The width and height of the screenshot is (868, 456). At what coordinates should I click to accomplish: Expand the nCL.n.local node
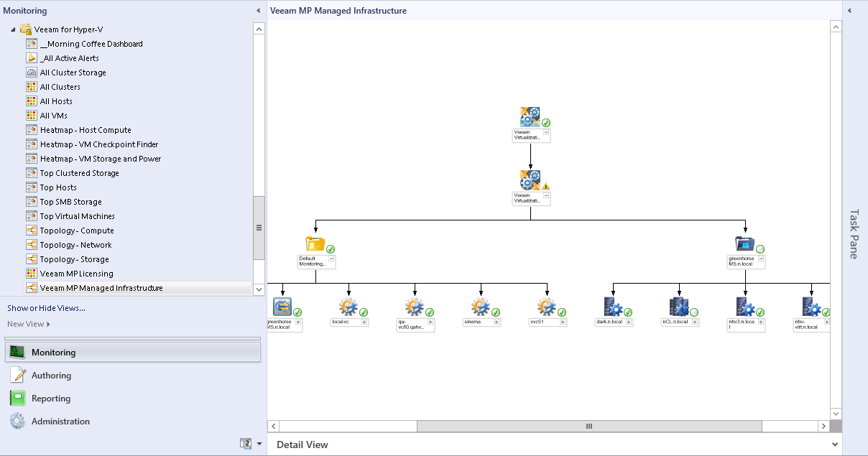coord(695,322)
